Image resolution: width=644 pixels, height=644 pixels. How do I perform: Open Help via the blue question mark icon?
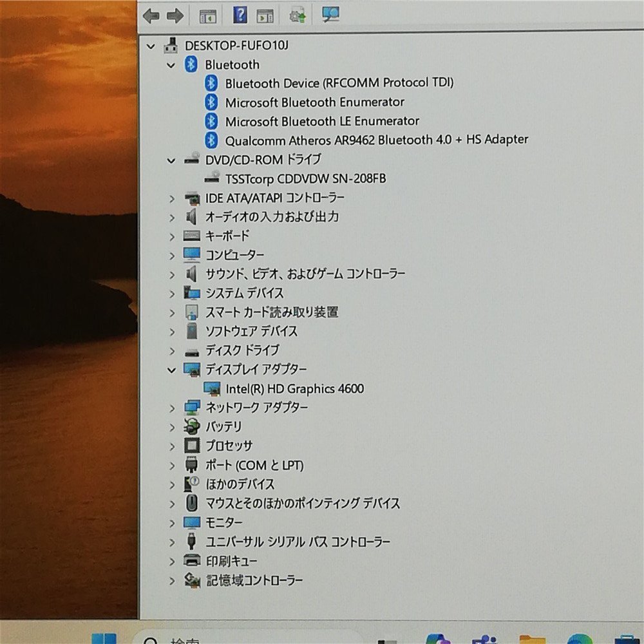click(240, 15)
